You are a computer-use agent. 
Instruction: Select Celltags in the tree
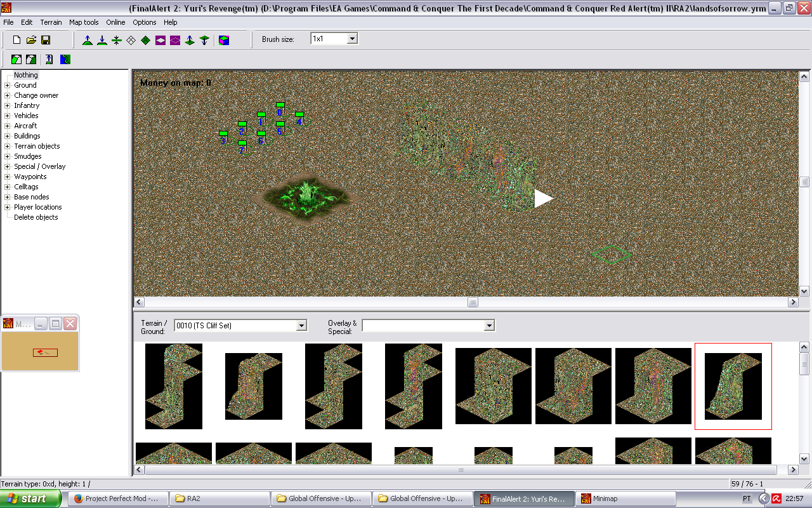(26, 187)
